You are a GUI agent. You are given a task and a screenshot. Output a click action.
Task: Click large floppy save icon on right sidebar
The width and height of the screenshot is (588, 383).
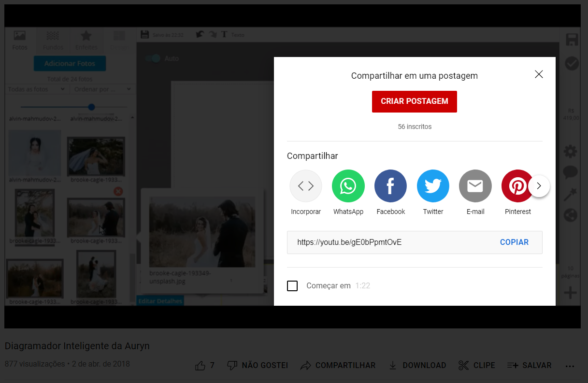pos(572,40)
